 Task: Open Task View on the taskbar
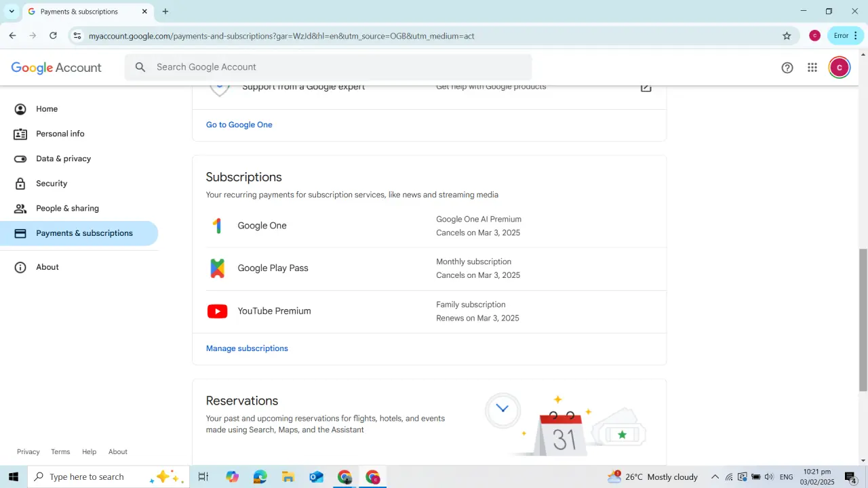point(203,477)
